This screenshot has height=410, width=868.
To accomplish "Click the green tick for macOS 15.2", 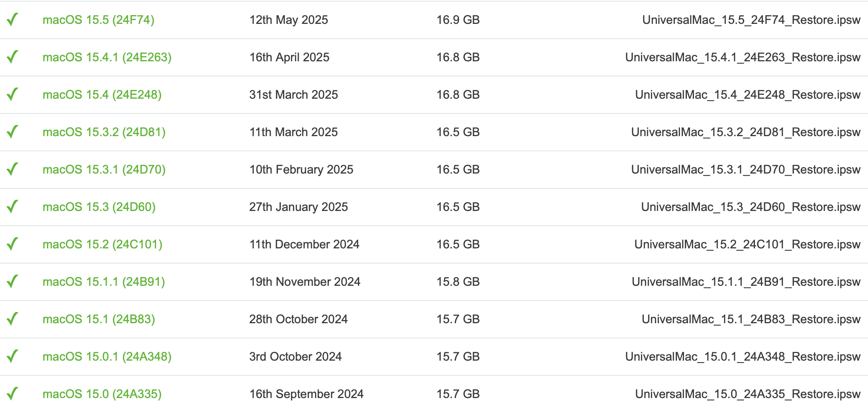I will point(13,244).
